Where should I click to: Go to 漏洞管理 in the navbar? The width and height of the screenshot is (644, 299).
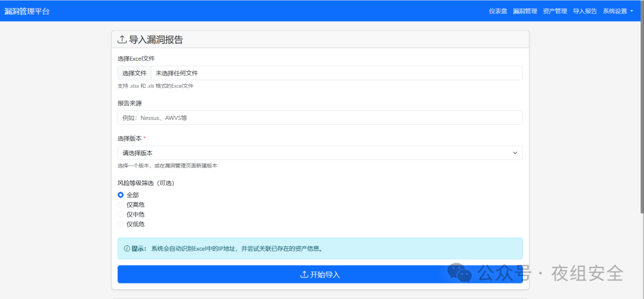point(525,11)
